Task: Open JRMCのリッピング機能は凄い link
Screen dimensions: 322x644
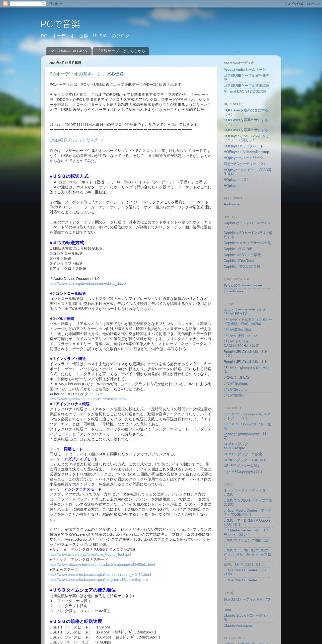Action: (246, 542)
